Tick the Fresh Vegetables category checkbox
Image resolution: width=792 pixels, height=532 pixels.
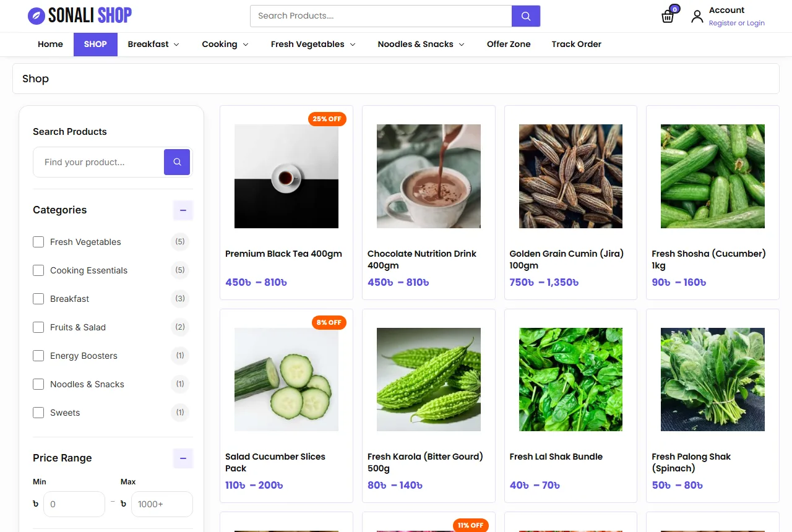[x=38, y=242]
